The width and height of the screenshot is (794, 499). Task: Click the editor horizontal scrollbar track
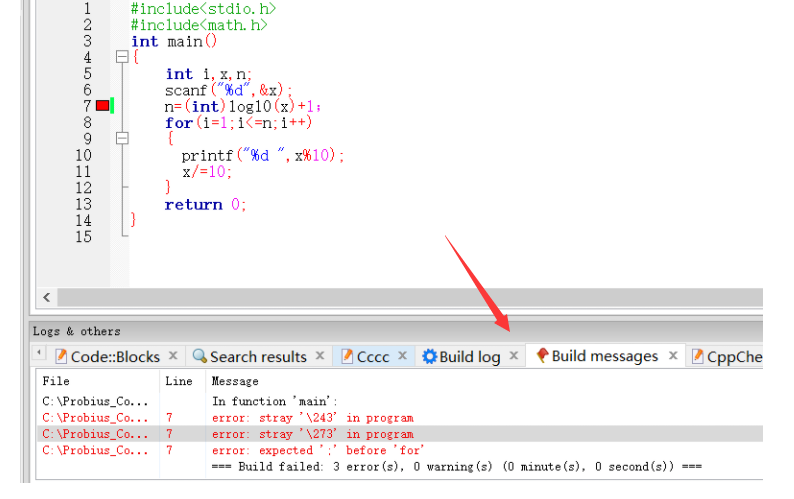click(410, 297)
